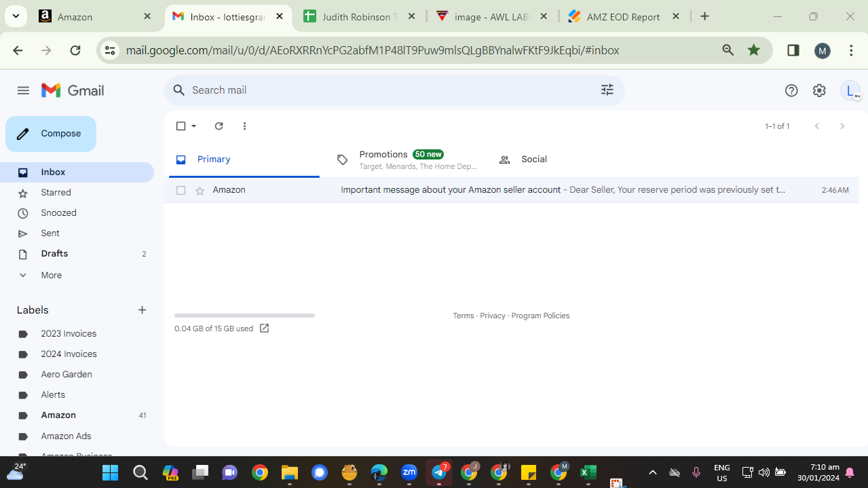
Task: Go to older messages arrow
Action: (842, 126)
